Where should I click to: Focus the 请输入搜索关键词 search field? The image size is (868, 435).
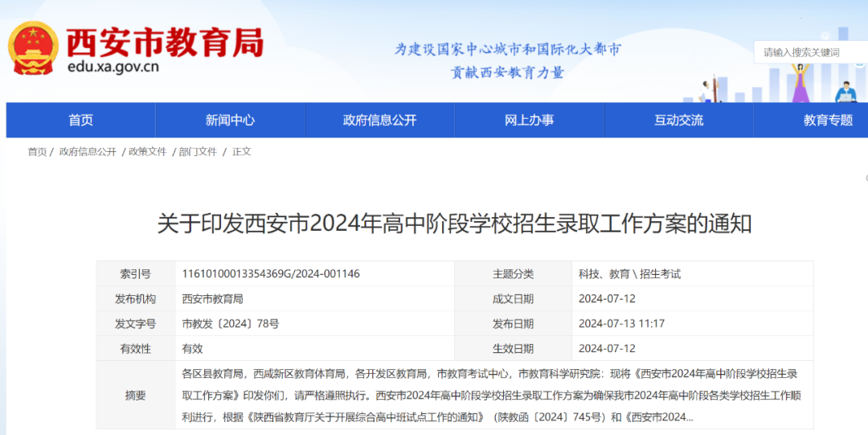click(811, 52)
